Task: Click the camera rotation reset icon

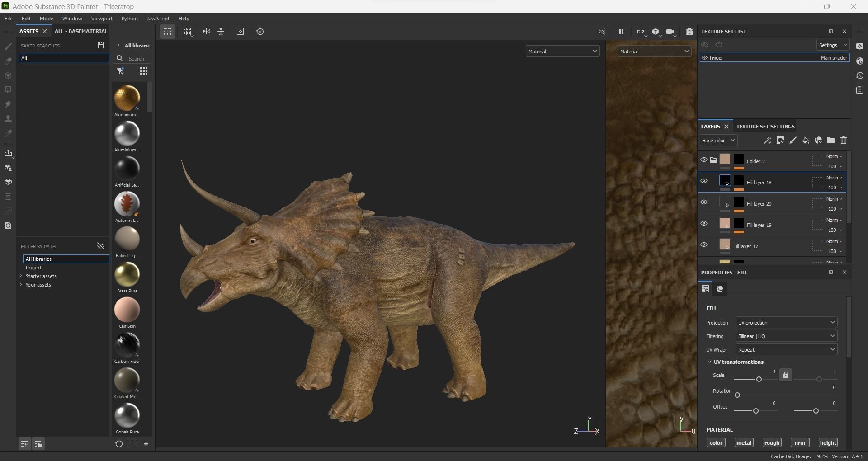Action: coord(260,32)
